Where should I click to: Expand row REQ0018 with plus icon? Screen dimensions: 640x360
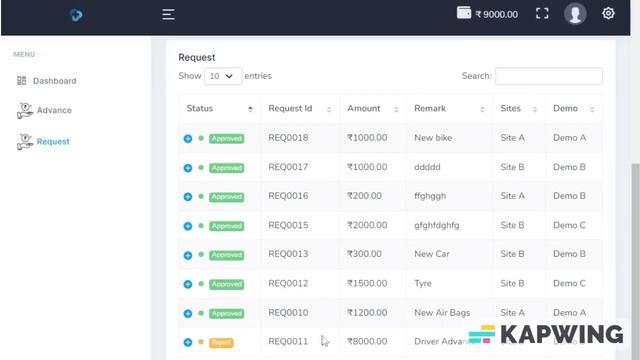[x=188, y=138]
